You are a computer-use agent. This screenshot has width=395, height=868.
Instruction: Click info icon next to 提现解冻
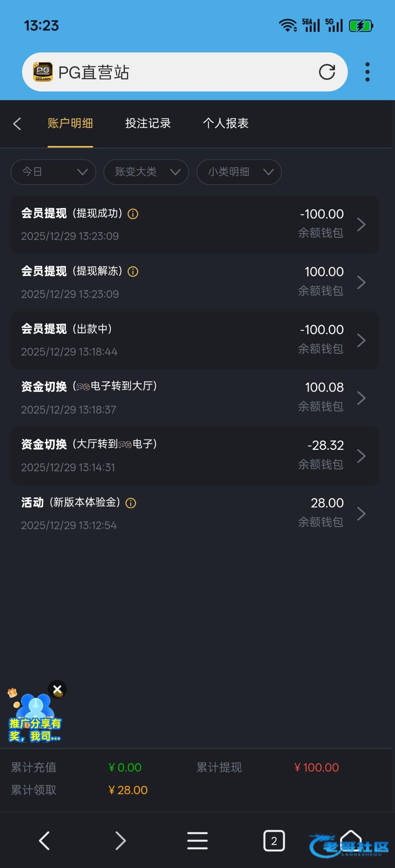tap(133, 272)
